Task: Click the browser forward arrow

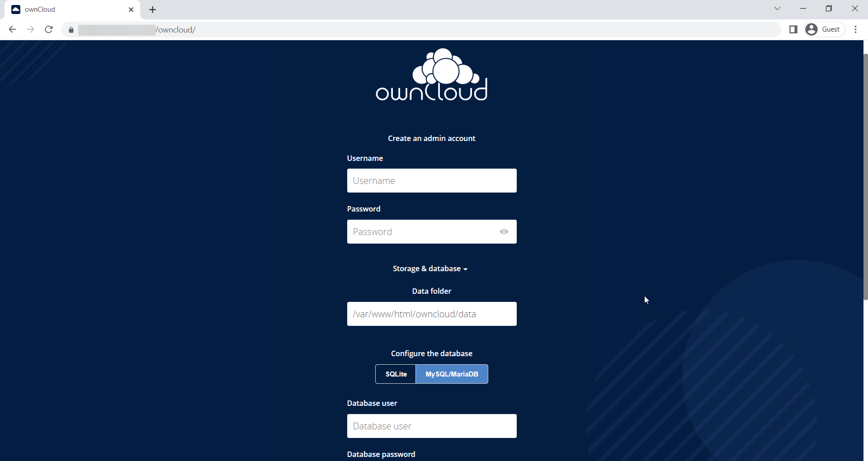Action: point(30,29)
